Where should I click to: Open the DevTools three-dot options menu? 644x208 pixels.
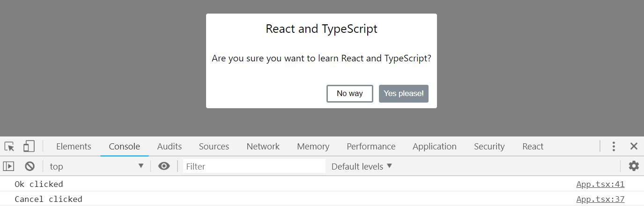click(x=614, y=147)
